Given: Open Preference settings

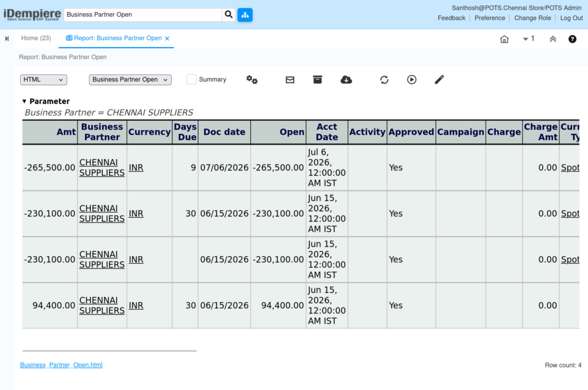Looking at the screenshot, I should click(490, 18).
